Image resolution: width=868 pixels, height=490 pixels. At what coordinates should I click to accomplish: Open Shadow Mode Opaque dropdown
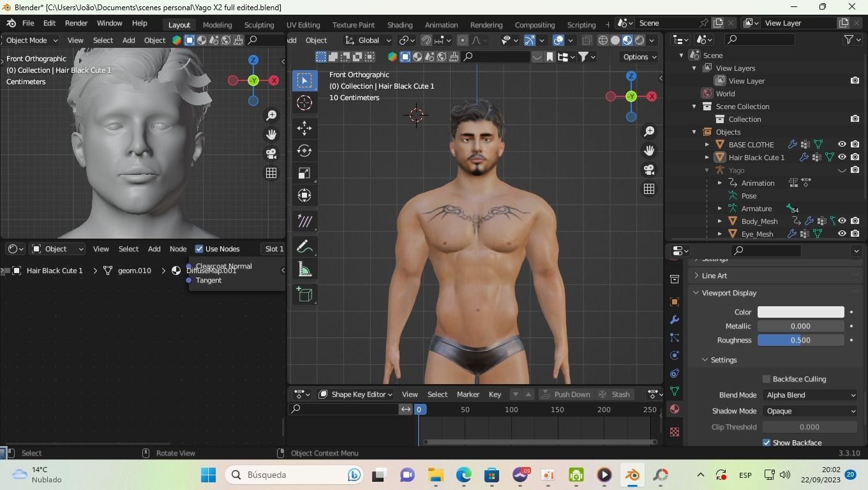(x=810, y=411)
